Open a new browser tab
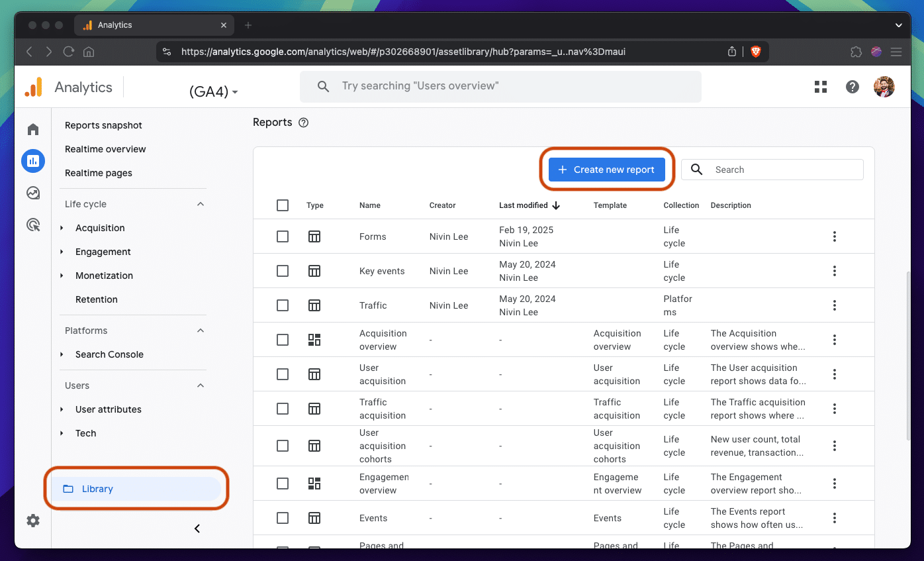 (x=248, y=25)
